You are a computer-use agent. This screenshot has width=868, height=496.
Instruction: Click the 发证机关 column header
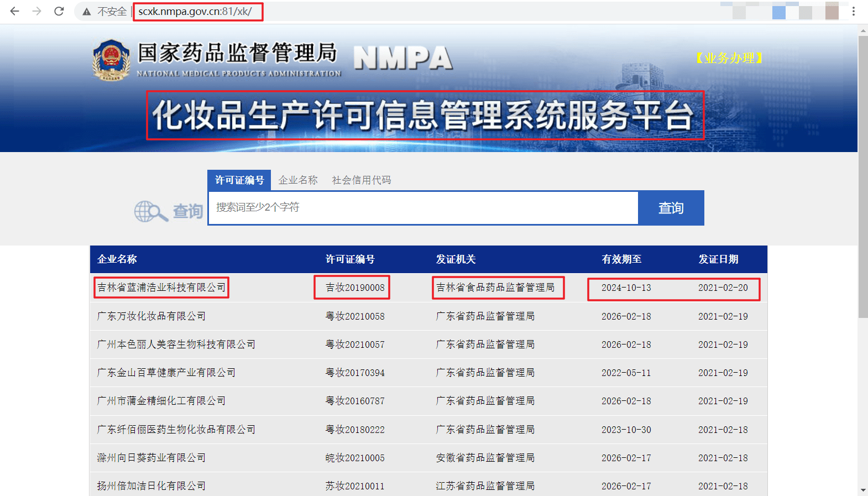coord(456,259)
